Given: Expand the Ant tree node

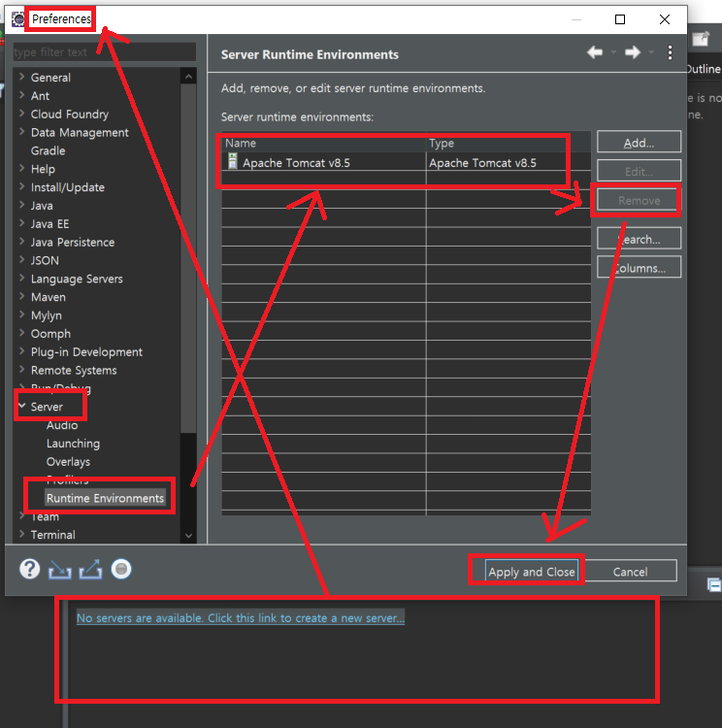Looking at the screenshot, I should click(21, 95).
